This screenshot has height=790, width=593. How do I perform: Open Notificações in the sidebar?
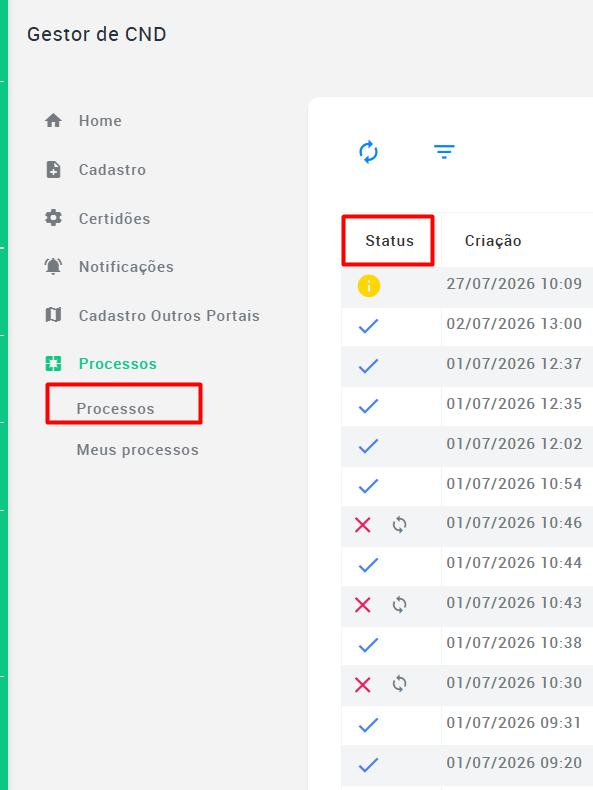point(126,267)
